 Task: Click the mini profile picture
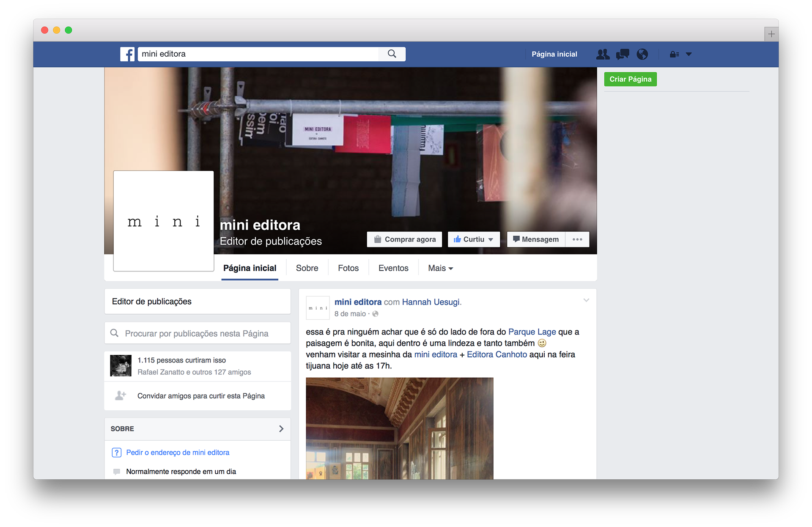pyautogui.click(x=164, y=221)
